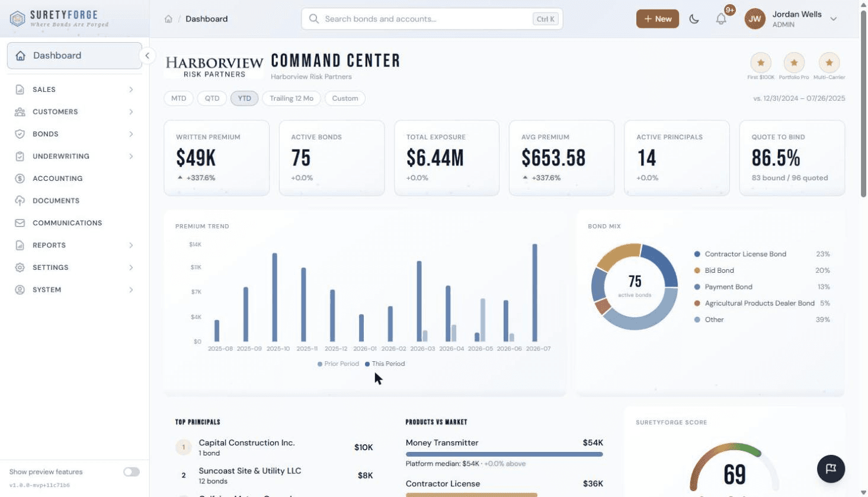The width and height of the screenshot is (868, 497).
Task: Open the Dashboard sidebar item
Action: pos(74,56)
